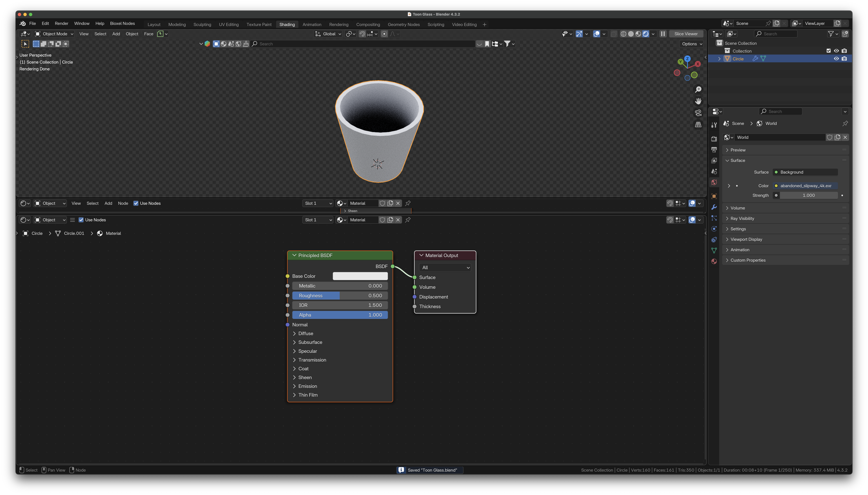Disable Collection in renders camera icon
The width and height of the screenshot is (868, 495).
(844, 51)
